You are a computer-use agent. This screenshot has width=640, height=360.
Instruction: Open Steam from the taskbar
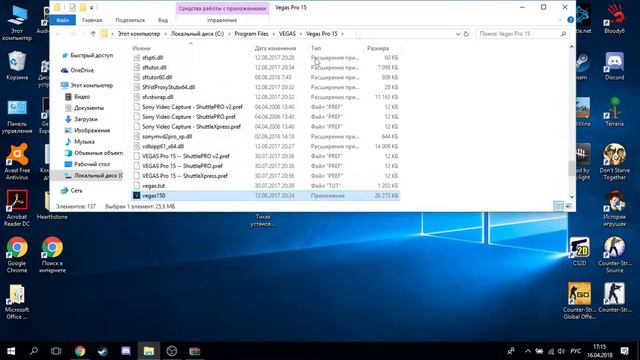[x=102, y=351]
